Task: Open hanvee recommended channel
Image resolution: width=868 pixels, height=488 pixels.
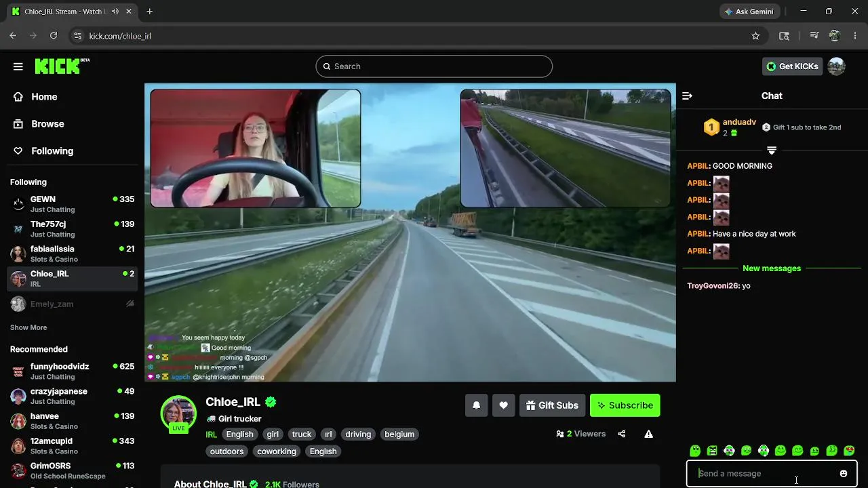Action: pos(72,421)
